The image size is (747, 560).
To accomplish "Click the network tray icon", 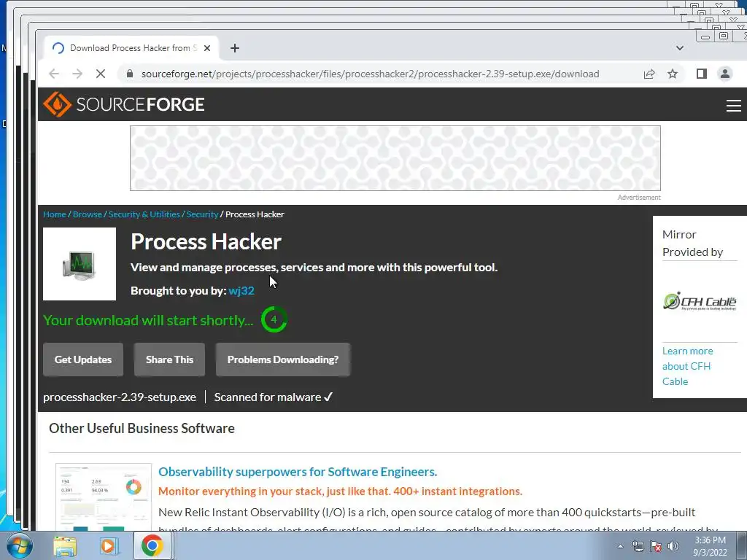I will 638,547.
